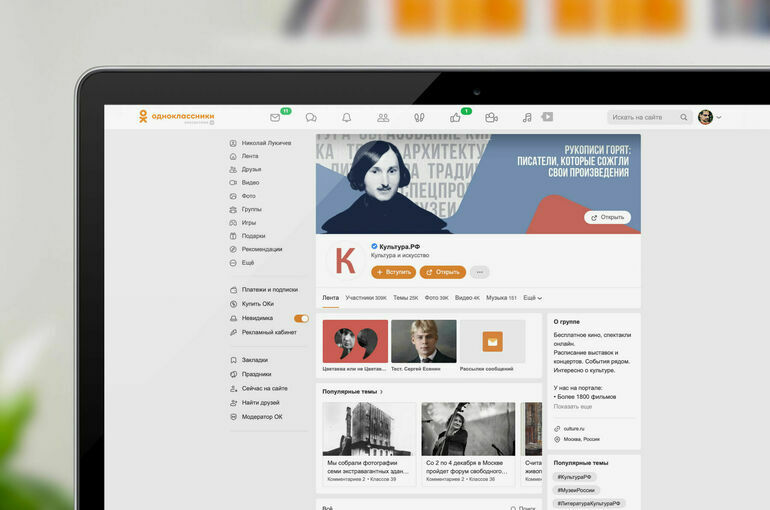The height and width of the screenshot is (510, 770).
Task: Click 'Открыть' button on the cover banner
Action: (607, 217)
